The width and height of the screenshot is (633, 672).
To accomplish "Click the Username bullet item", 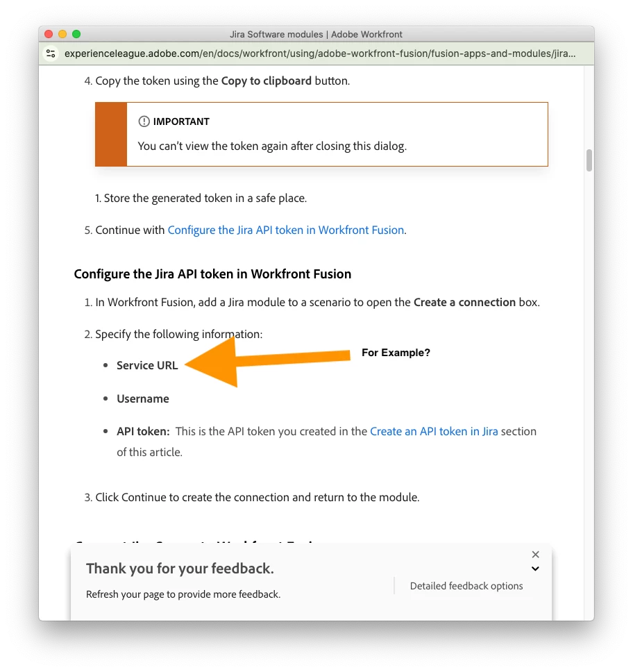I will (x=143, y=399).
